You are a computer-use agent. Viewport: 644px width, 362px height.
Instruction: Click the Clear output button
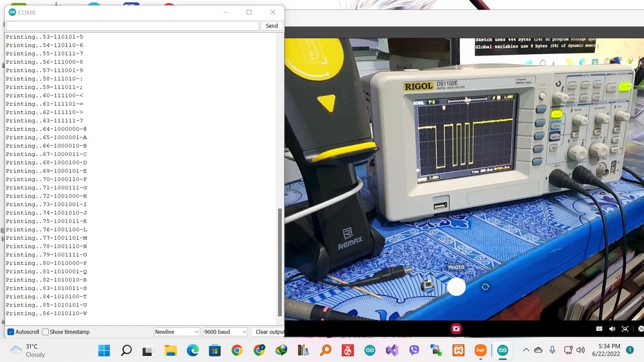(269, 332)
